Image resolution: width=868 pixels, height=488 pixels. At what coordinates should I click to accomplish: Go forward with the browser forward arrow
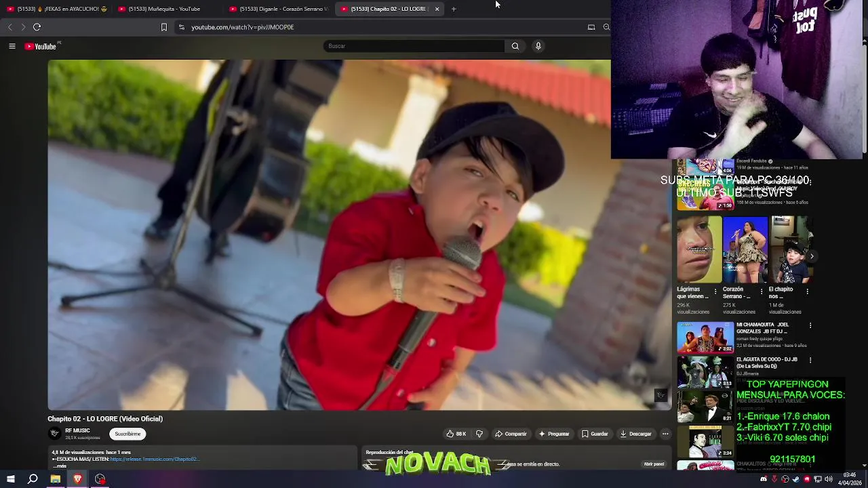click(x=23, y=27)
